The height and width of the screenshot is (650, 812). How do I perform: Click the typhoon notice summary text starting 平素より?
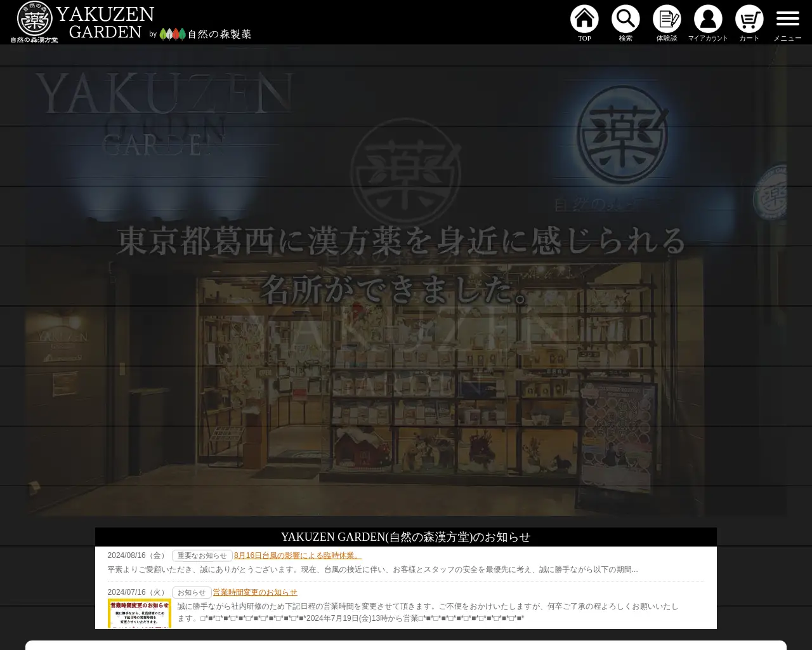coord(372,569)
